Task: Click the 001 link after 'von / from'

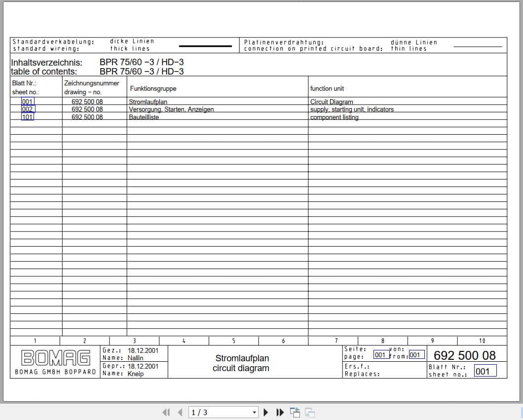Action: point(416,354)
